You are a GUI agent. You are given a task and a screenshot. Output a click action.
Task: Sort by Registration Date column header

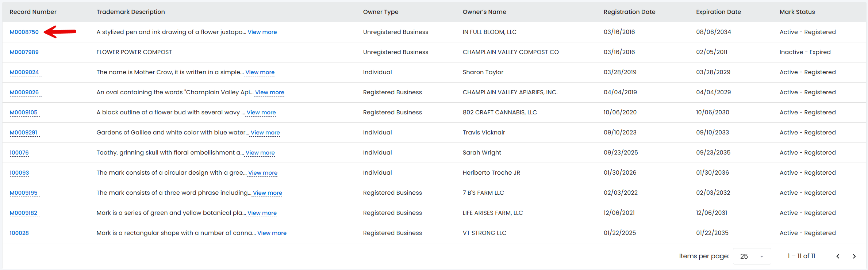coord(630,12)
